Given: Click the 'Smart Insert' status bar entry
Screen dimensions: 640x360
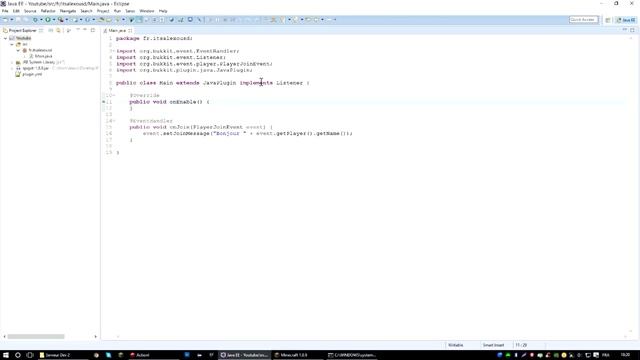Looking at the screenshot, I should coord(493,345).
